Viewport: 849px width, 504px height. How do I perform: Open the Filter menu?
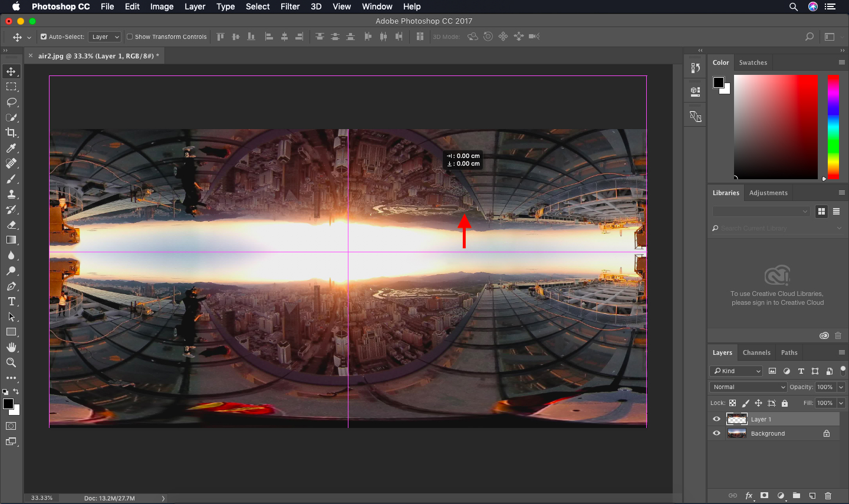click(x=290, y=6)
